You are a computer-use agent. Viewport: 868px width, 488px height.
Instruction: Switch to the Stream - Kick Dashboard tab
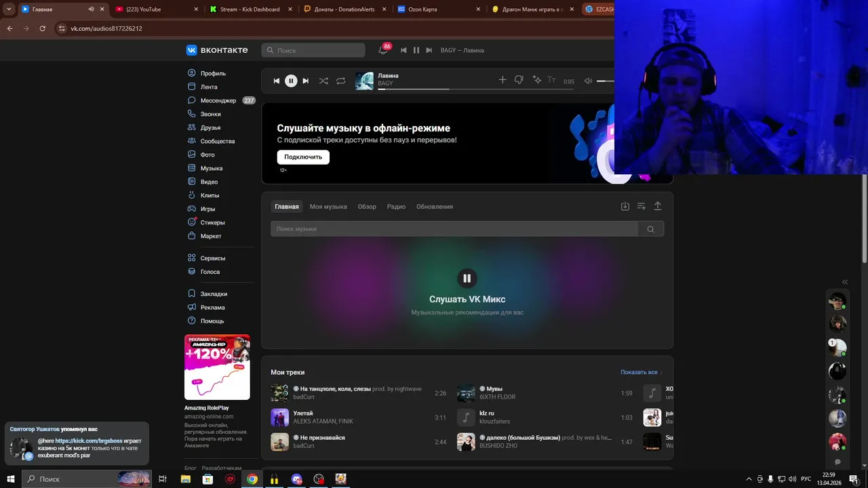point(250,9)
